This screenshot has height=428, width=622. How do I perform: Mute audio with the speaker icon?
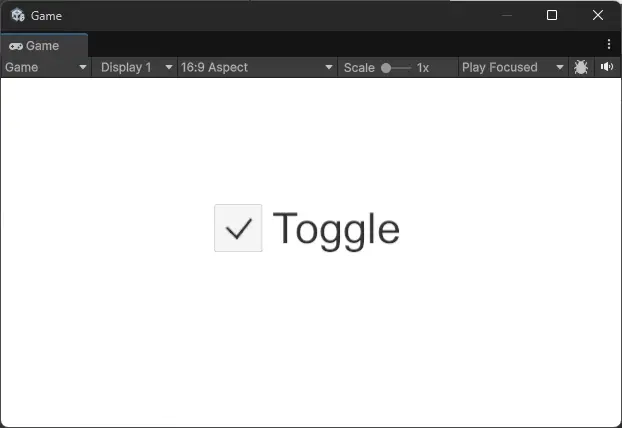pos(607,67)
